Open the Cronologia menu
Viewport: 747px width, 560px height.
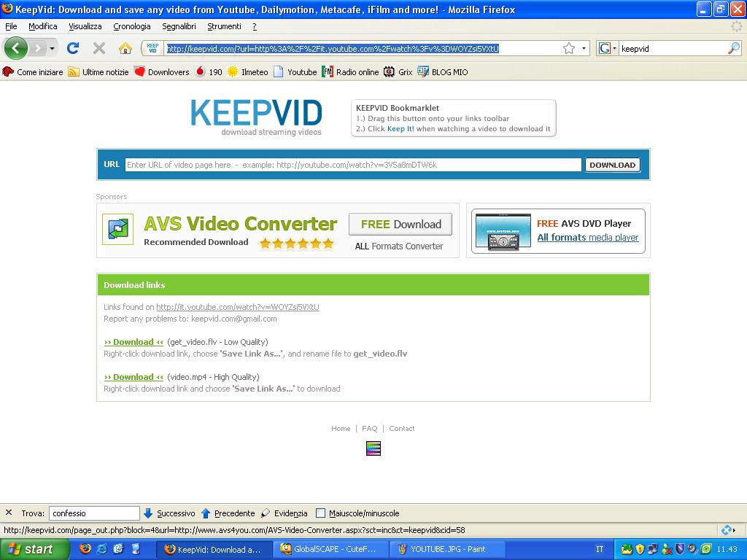[132, 26]
